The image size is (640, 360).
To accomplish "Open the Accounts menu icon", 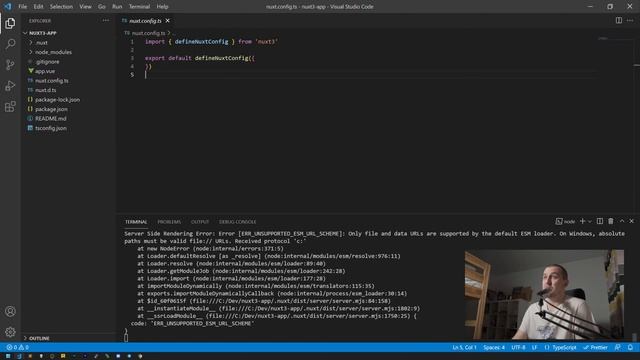I will tap(10, 311).
